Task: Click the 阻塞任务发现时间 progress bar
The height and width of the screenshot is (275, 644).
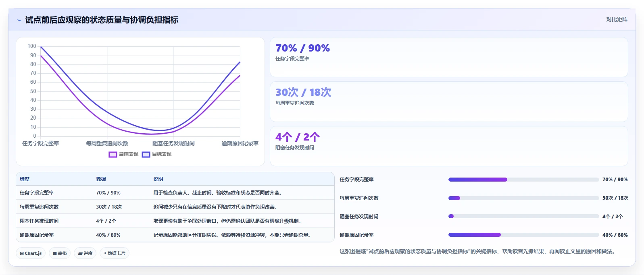Action: [x=523, y=216]
